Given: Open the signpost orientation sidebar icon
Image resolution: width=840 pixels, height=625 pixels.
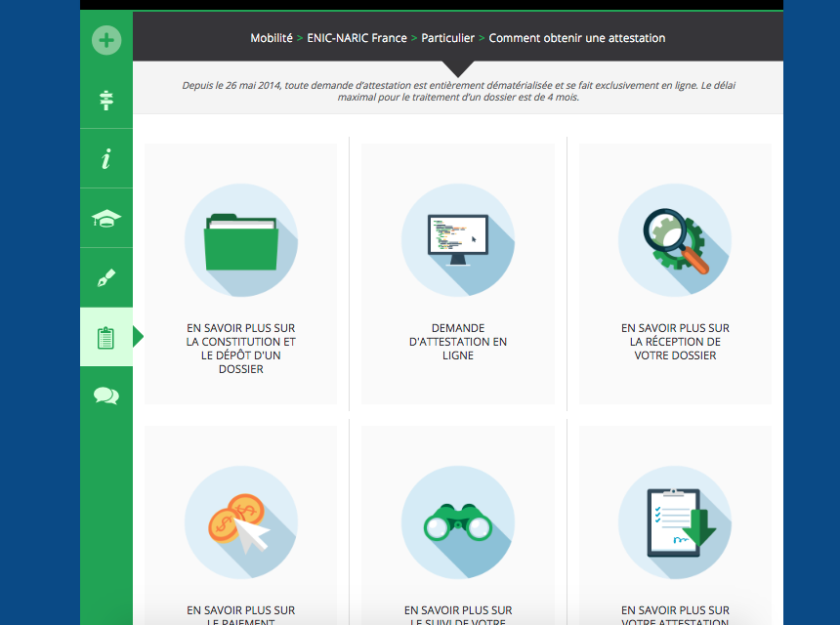Looking at the screenshot, I should click(x=106, y=101).
